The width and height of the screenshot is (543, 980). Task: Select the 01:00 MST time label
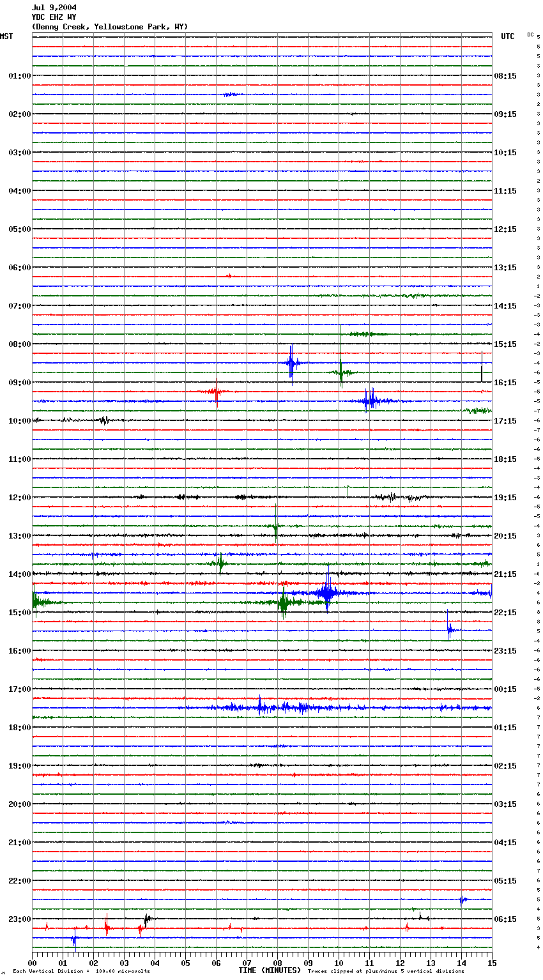[x=19, y=76]
